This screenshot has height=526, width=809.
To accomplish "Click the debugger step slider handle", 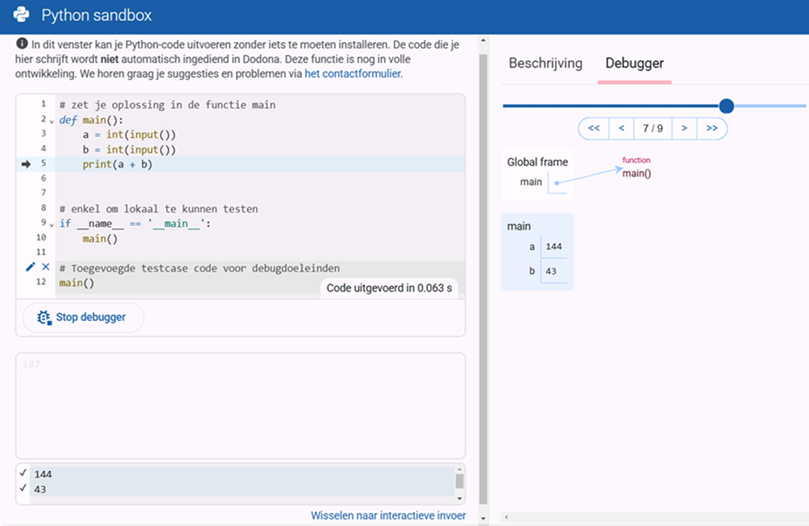I will tap(727, 106).
